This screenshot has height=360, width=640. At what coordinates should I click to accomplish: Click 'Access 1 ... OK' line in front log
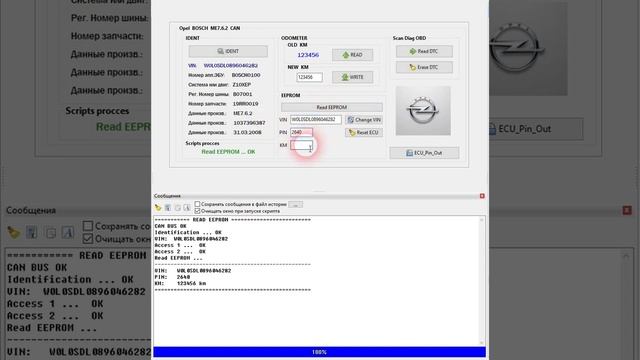[180, 245]
